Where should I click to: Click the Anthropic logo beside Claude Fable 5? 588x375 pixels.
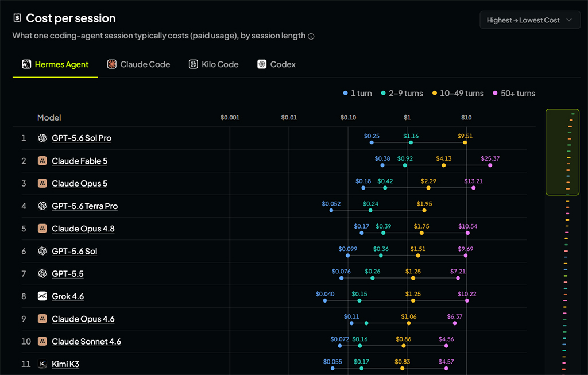[x=42, y=161]
